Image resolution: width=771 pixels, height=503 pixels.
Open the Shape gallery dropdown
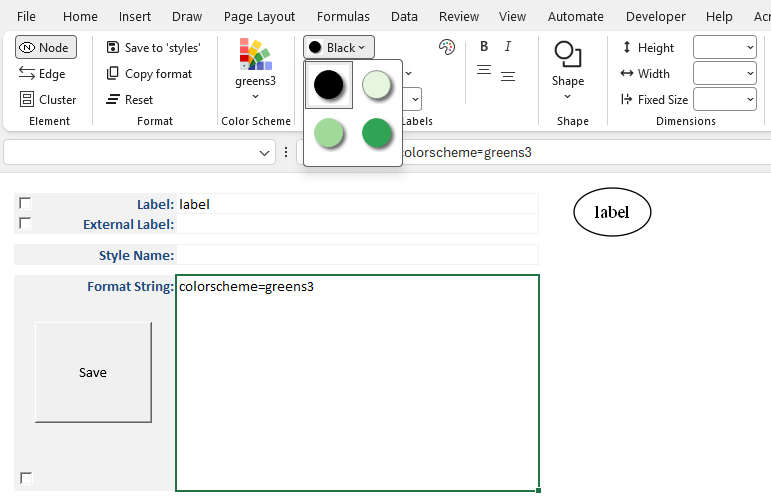tap(568, 70)
